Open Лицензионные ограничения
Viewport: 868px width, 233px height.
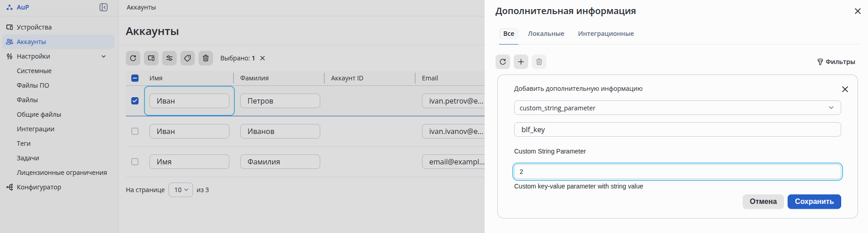tap(62, 173)
